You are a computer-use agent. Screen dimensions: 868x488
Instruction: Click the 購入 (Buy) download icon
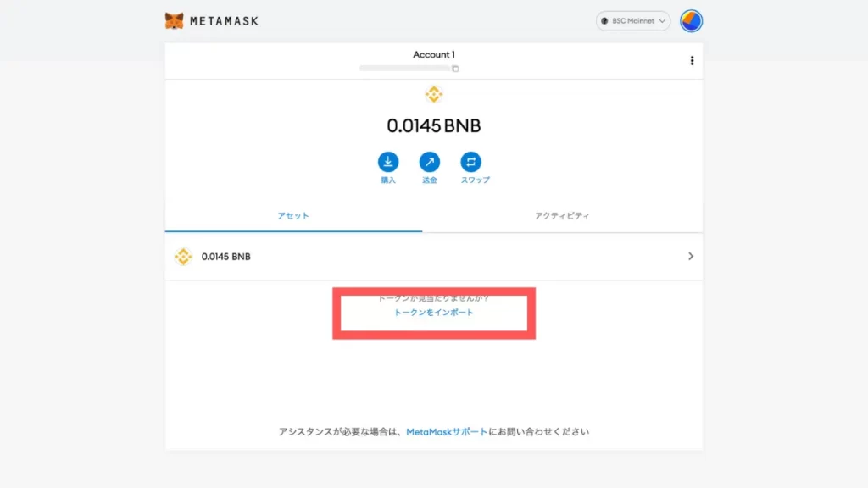388,162
